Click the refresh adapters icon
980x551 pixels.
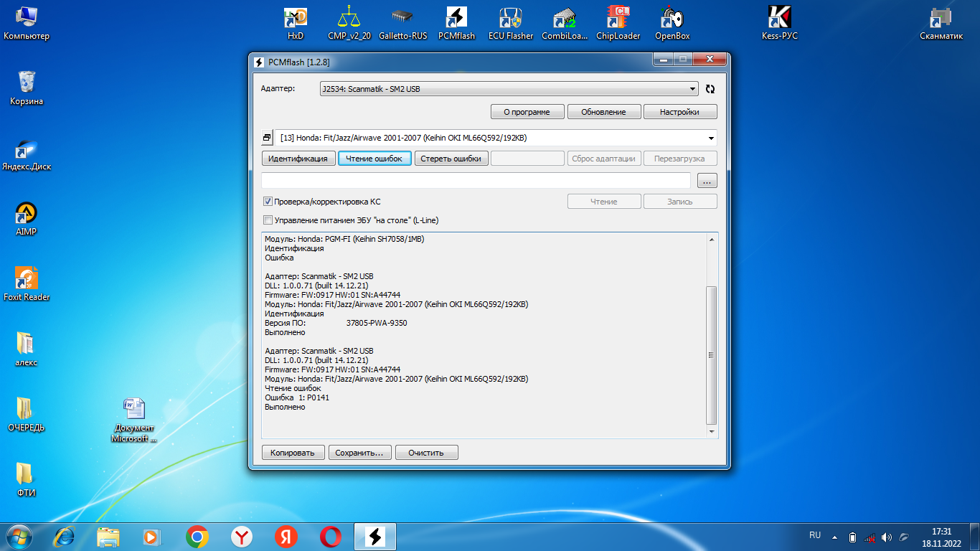(x=710, y=89)
